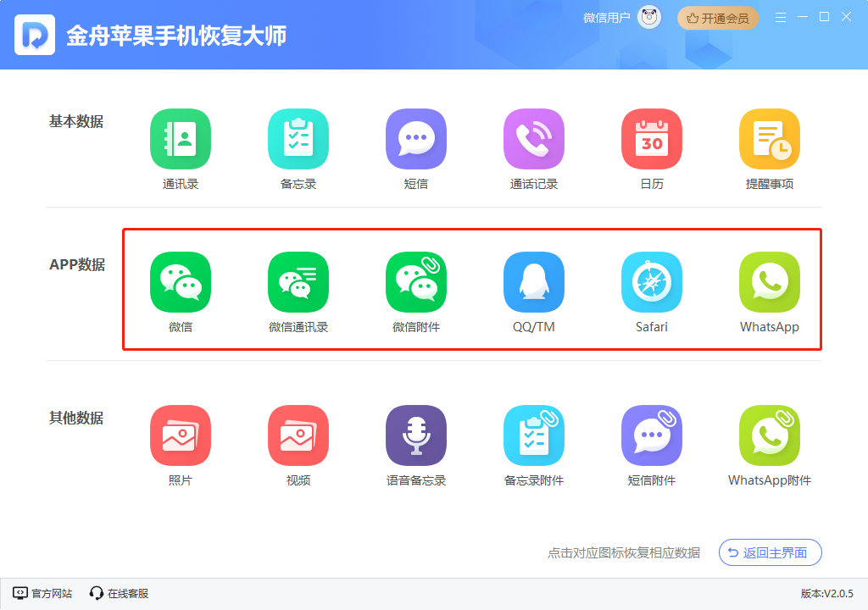Open the 微信附件 WeChat attachments icon
The width and height of the screenshot is (868, 610).
coord(416,282)
